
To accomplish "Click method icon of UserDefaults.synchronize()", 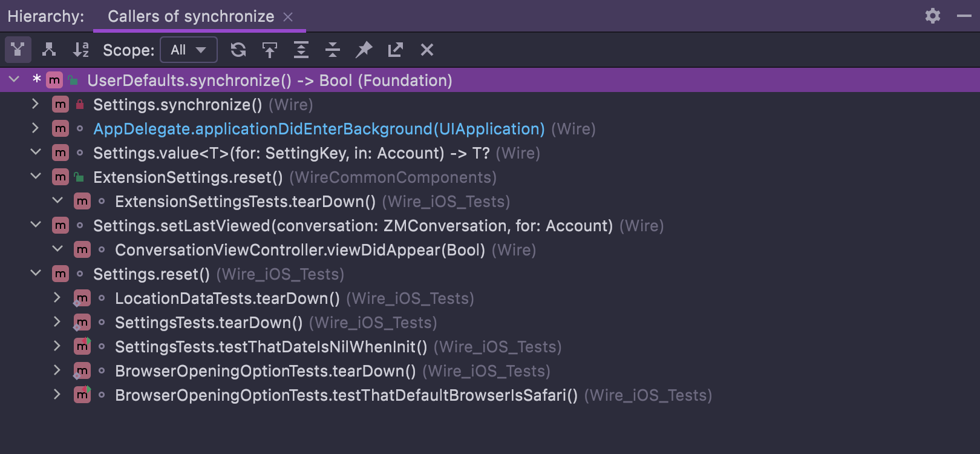I will [54, 80].
